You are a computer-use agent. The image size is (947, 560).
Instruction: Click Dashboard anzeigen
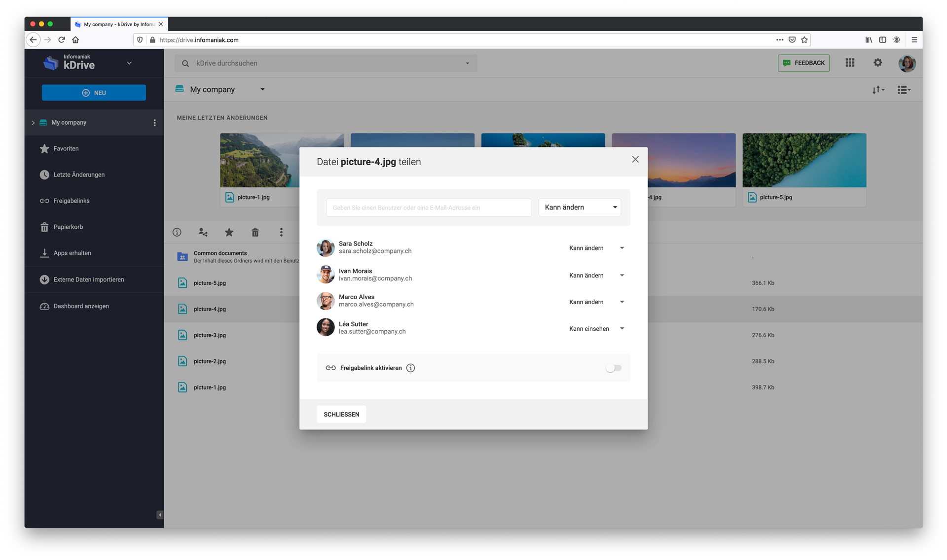(x=74, y=306)
